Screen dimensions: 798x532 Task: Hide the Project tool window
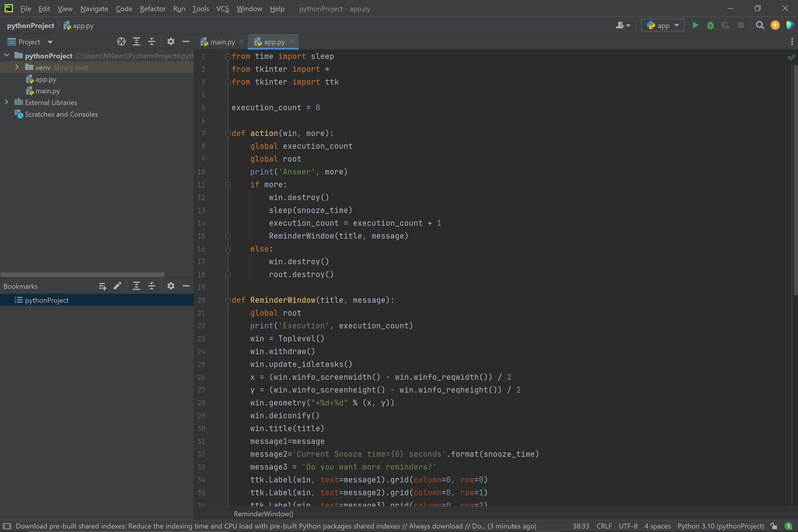(186, 41)
